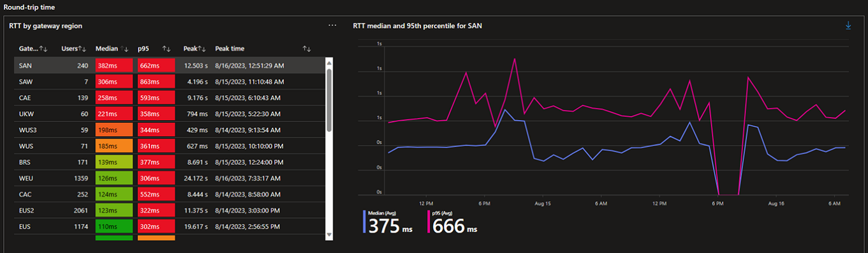Click the scrollbar down arrow in table
Viewport: 868px width, 253px height.
point(329,235)
